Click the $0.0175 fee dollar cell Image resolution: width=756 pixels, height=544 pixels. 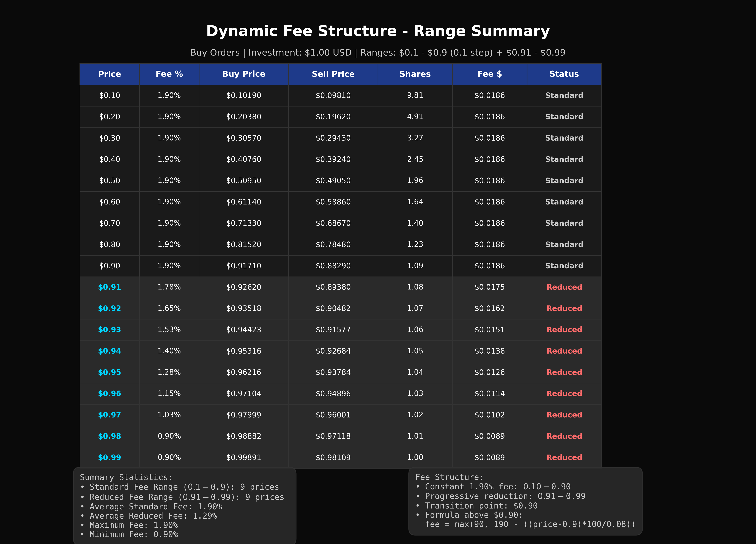489,287
